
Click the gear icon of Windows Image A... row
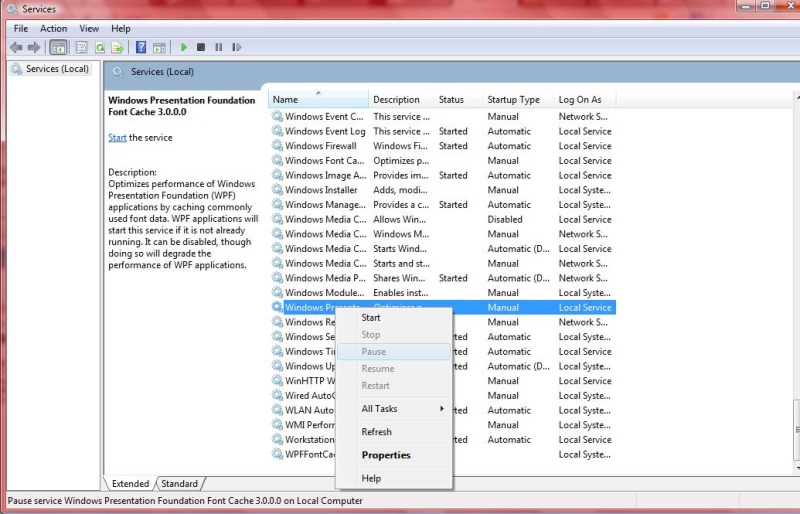277,175
